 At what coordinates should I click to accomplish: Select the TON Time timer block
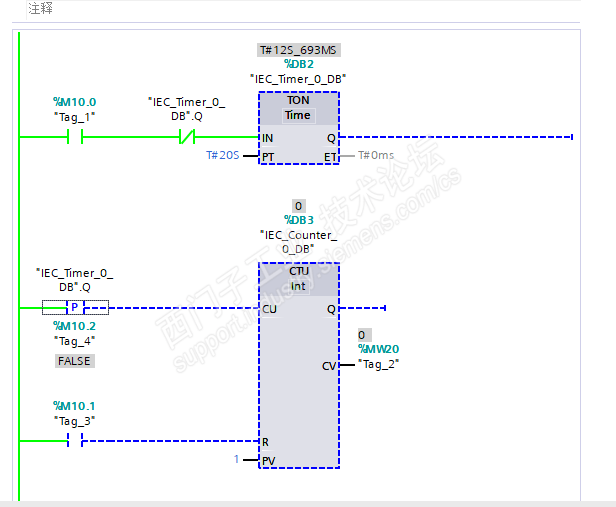point(299,128)
